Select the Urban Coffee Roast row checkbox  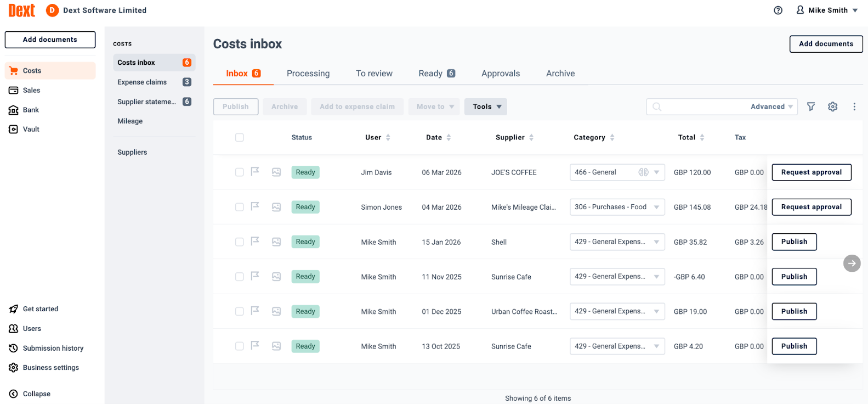240,311
